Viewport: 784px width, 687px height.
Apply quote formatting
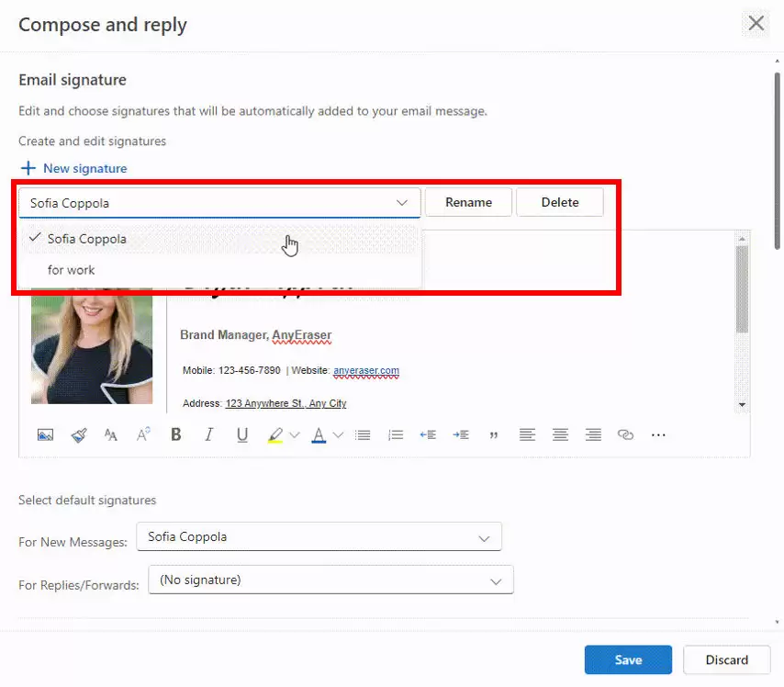(494, 435)
